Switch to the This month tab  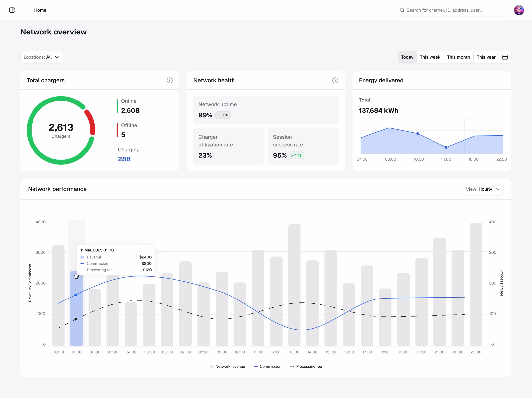click(x=458, y=57)
